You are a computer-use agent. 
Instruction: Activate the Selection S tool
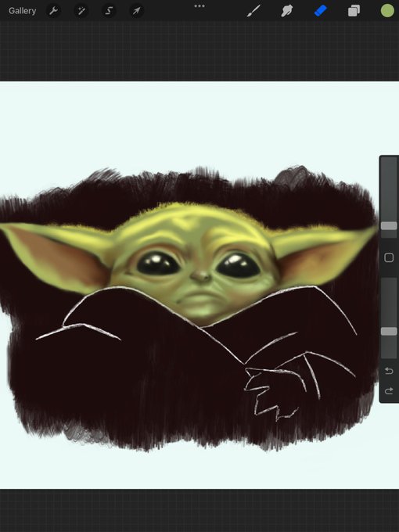click(x=109, y=11)
